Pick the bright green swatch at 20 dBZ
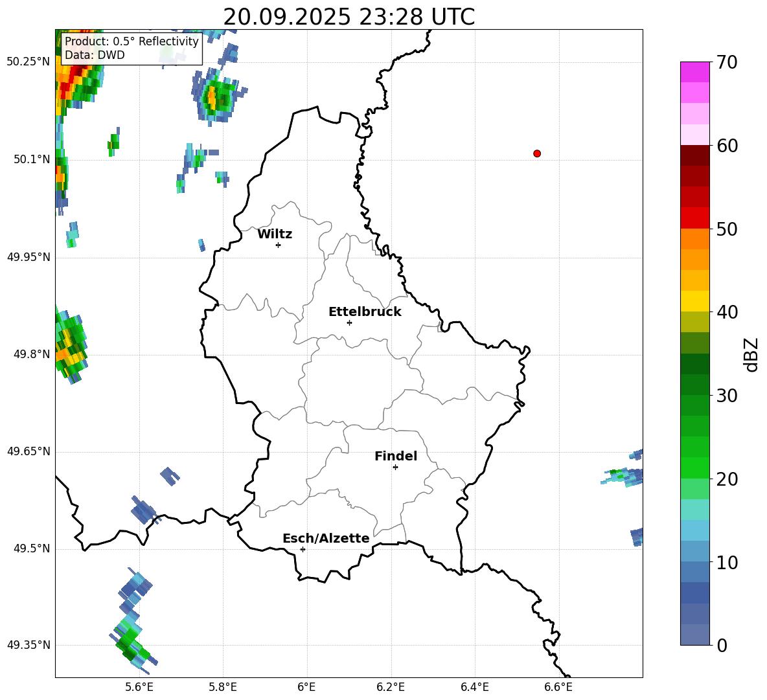This screenshot has width=767, height=700. coord(694,468)
